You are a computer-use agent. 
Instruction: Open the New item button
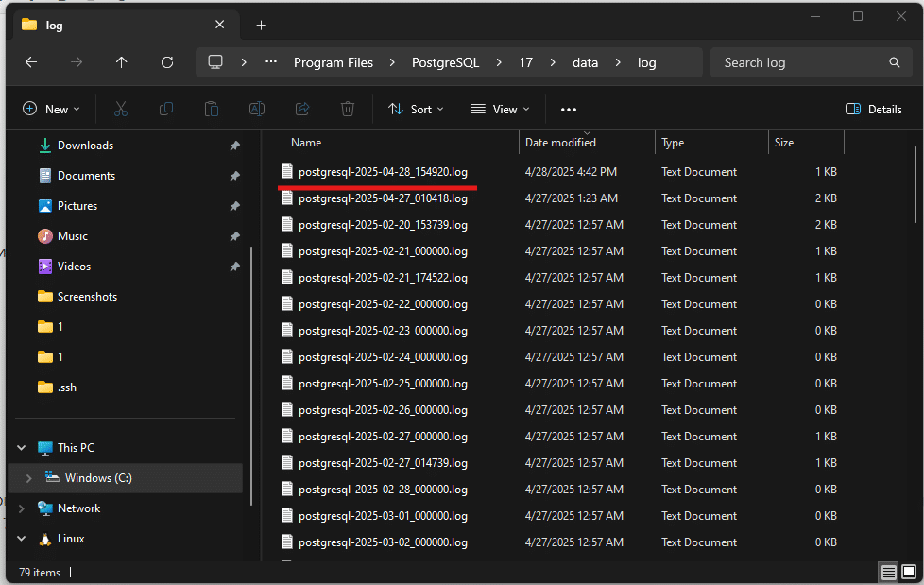(51, 109)
